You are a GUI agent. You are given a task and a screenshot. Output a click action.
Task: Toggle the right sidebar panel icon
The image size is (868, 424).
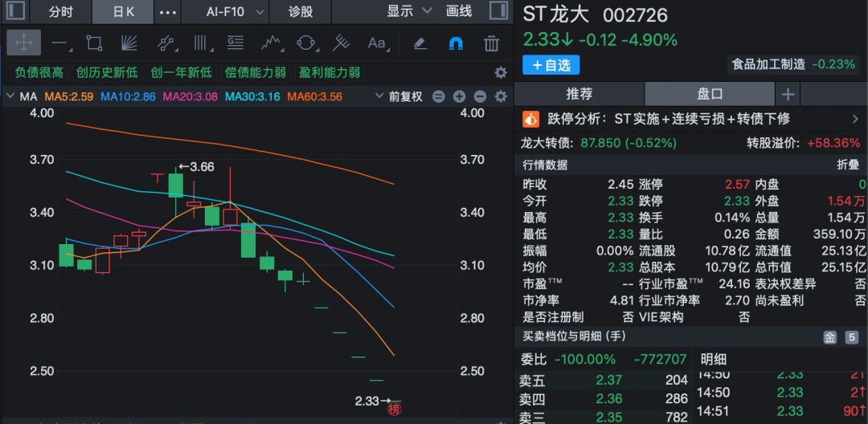tap(499, 11)
